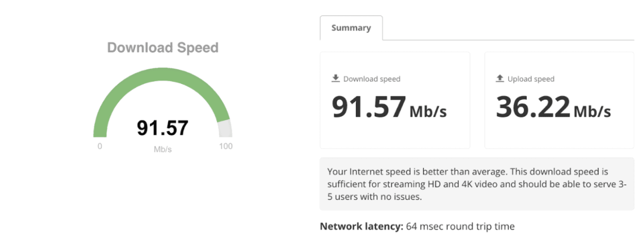Click the download arrow icon
The image size is (644, 252).
[x=336, y=78]
